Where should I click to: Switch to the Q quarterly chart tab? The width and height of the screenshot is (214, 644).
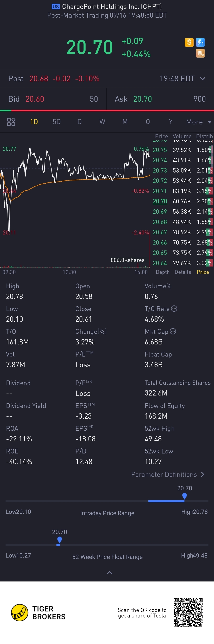148,122
